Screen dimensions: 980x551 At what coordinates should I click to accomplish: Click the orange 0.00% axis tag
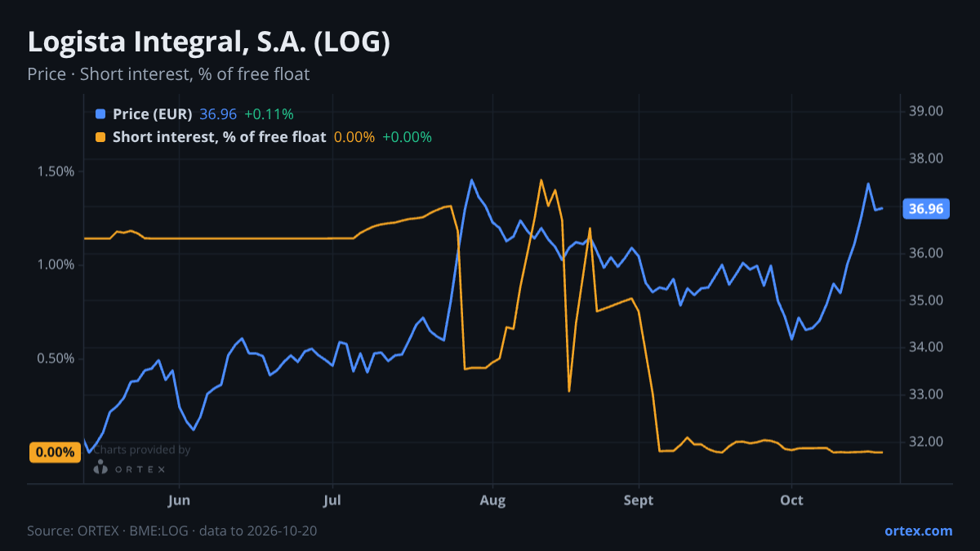coord(55,452)
